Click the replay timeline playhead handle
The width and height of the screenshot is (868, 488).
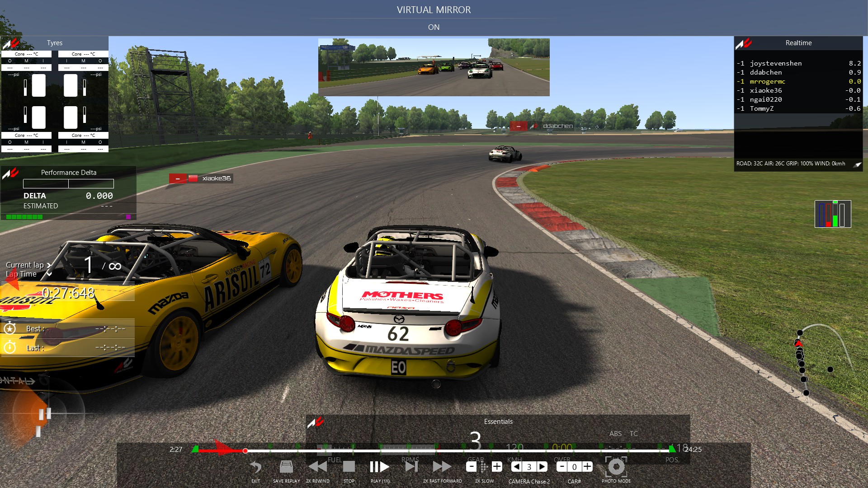click(x=245, y=451)
